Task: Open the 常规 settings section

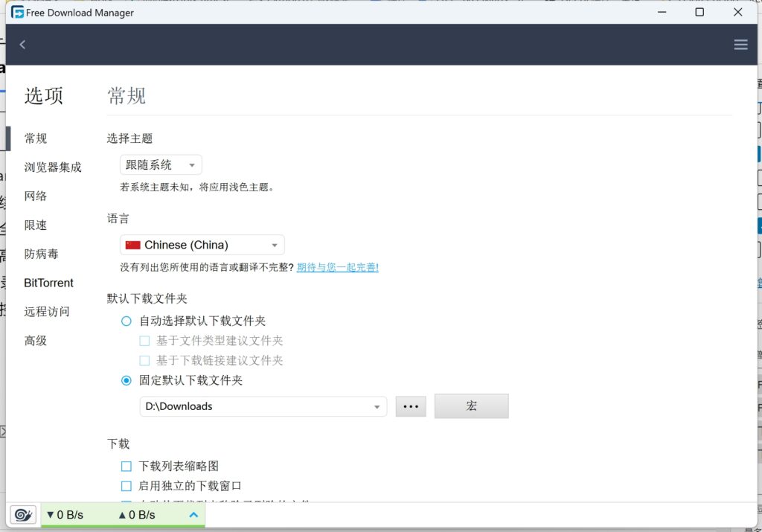Action: point(36,138)
